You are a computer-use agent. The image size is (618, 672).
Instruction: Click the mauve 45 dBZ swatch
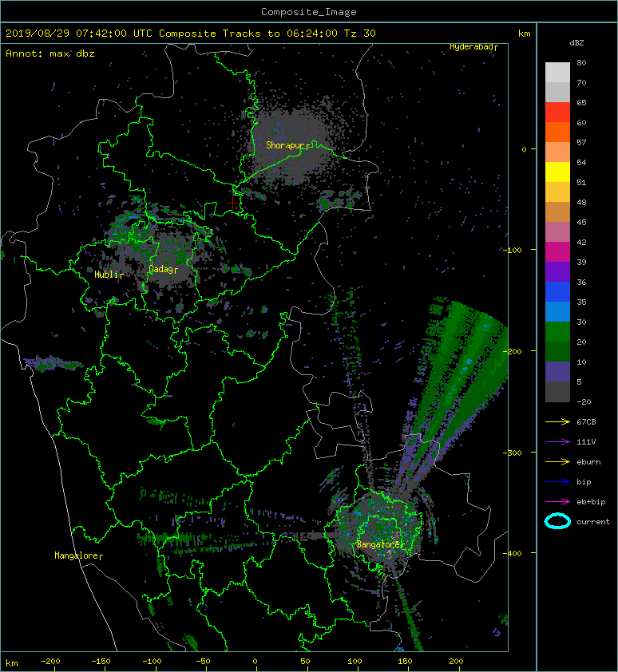pos(557,232)
